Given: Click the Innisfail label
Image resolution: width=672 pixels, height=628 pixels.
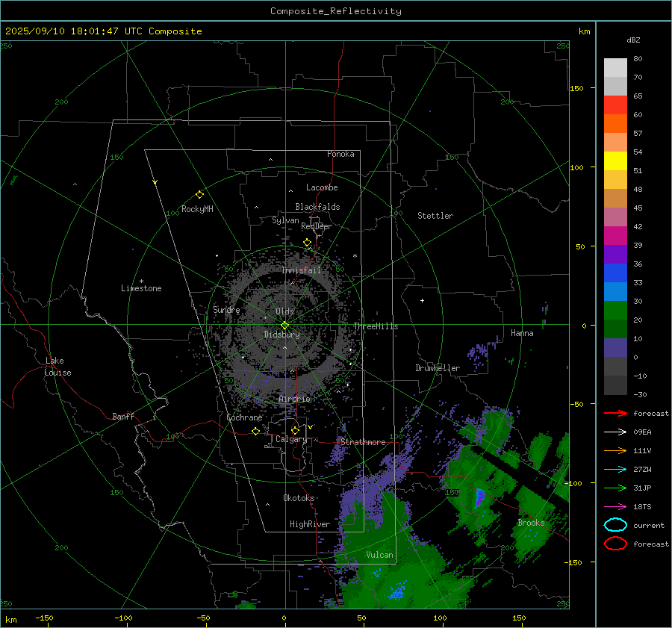Looking at the screenshot, I should tap(302, 270).
